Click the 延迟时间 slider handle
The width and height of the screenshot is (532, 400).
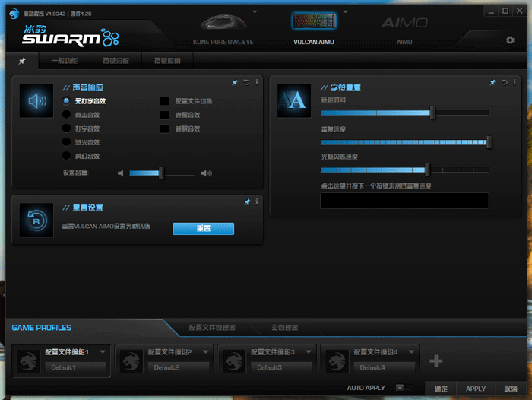coord(432,113)
